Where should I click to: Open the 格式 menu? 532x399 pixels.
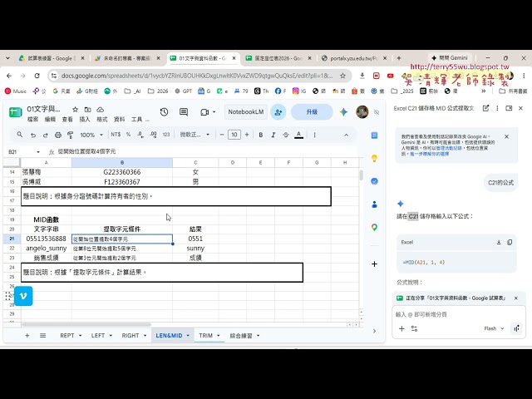click(x=101, y=120)
